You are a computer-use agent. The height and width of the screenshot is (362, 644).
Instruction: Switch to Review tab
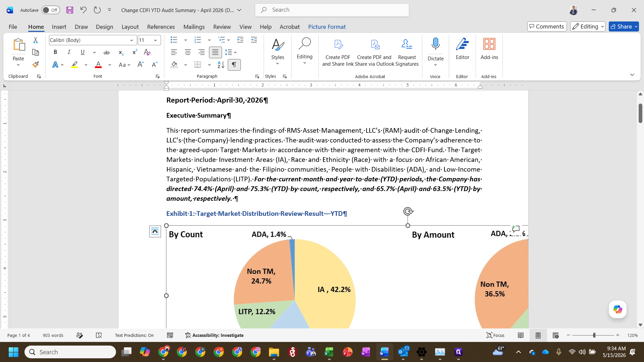(x=222, y=27)
